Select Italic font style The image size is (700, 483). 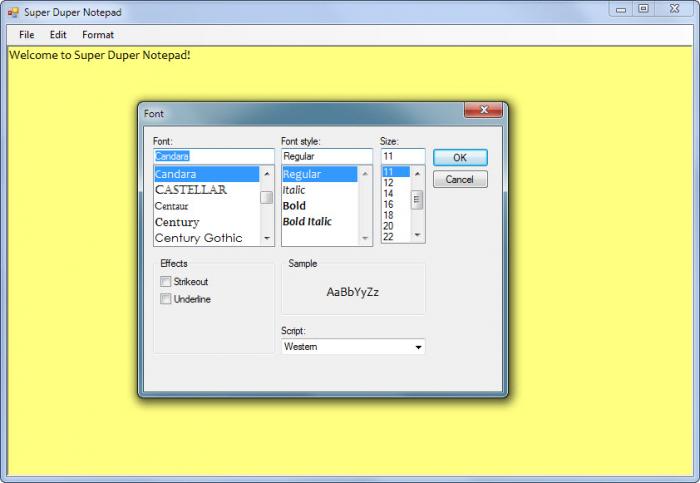pos(320,190)
